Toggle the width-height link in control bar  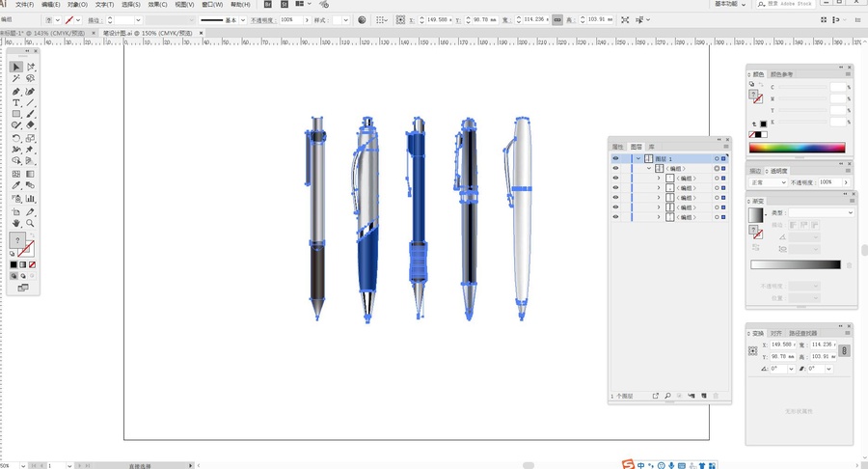557,20
